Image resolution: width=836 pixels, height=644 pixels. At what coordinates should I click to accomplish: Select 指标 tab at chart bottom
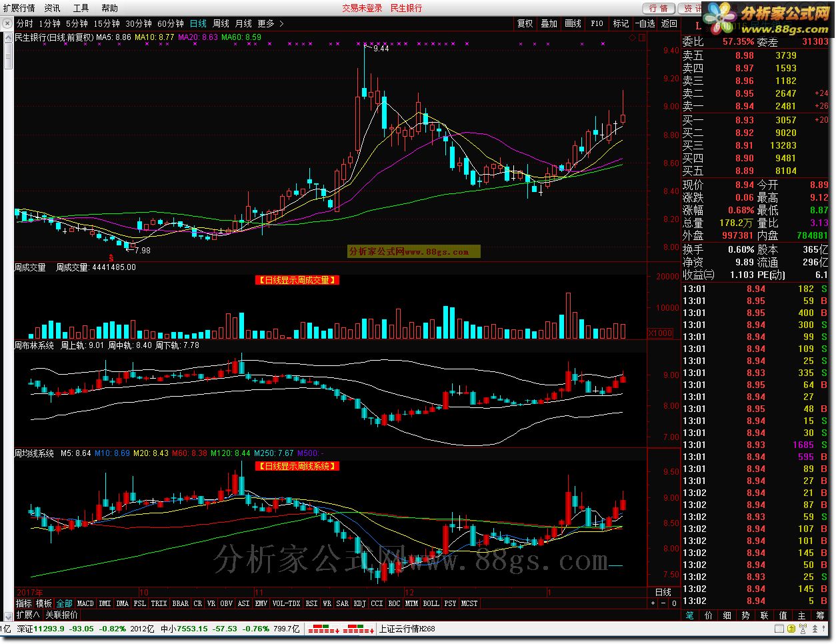(24, 603)
